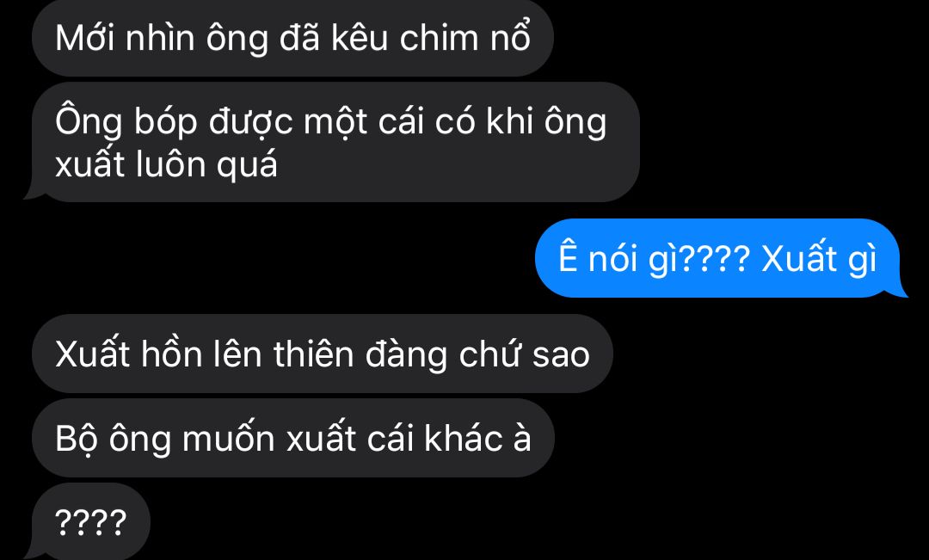Click 'Xuất gì' inside the blue bubble
929x560 pixels.
click(819, 259)
